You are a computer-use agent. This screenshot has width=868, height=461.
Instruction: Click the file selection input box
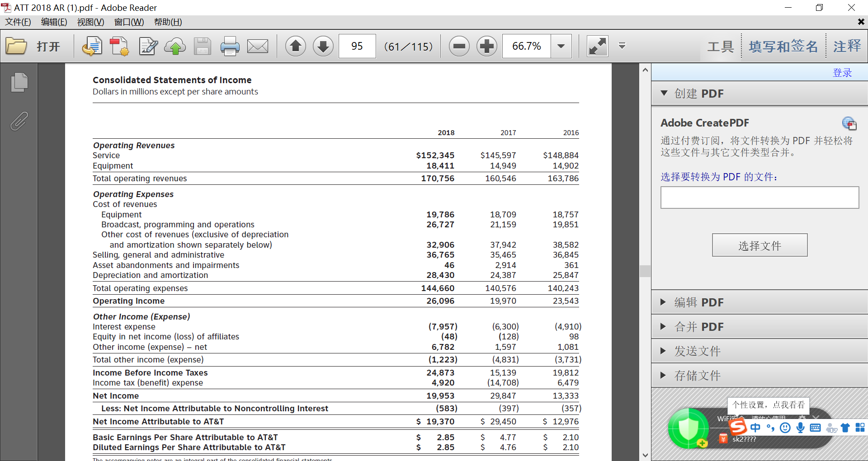(759, 198)
